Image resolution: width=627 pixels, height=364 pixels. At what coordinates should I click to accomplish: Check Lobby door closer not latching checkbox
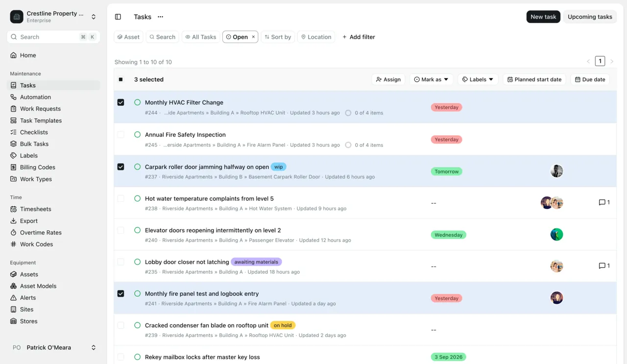(x=121, y=262)
